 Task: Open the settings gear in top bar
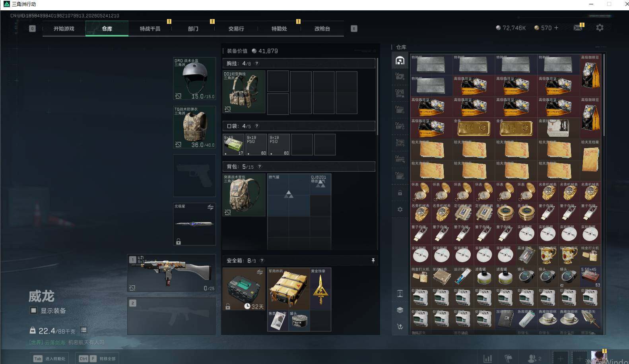600,28
